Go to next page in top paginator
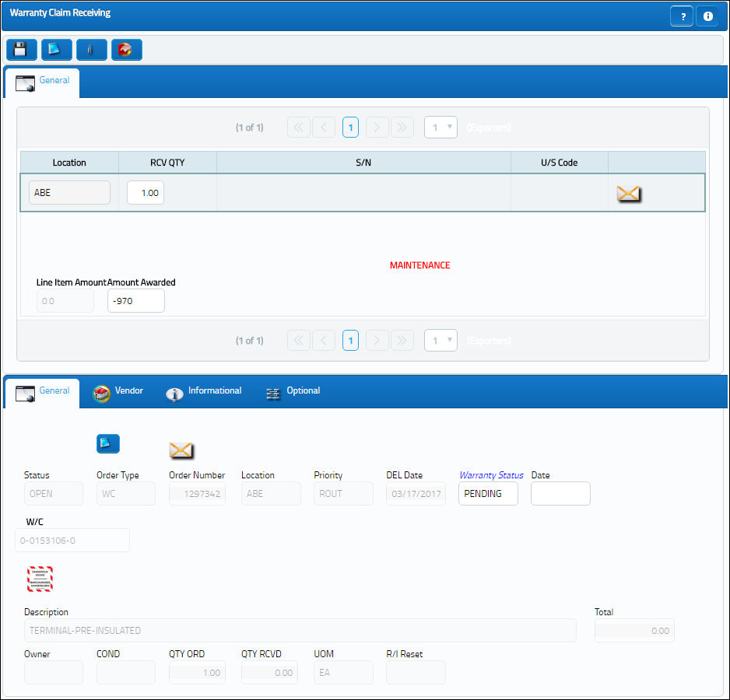Screen dimensions: 730x700 (377, 127)
